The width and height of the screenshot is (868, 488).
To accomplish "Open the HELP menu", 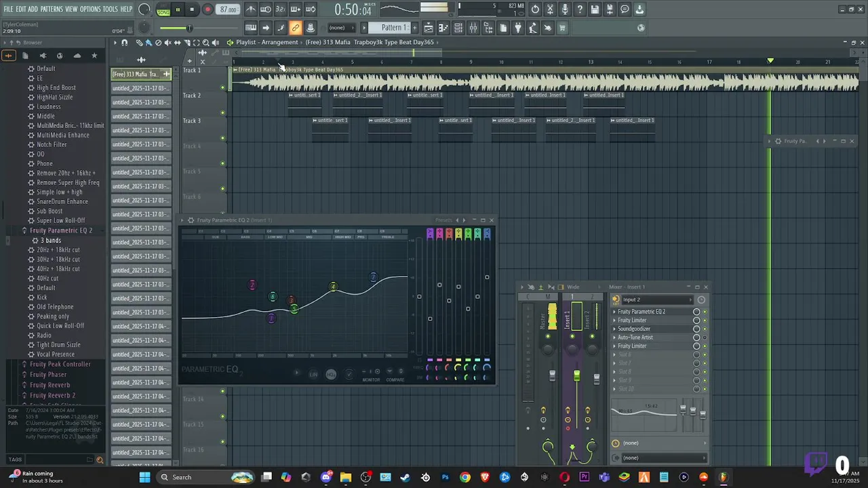I will [x=126, y=9].
